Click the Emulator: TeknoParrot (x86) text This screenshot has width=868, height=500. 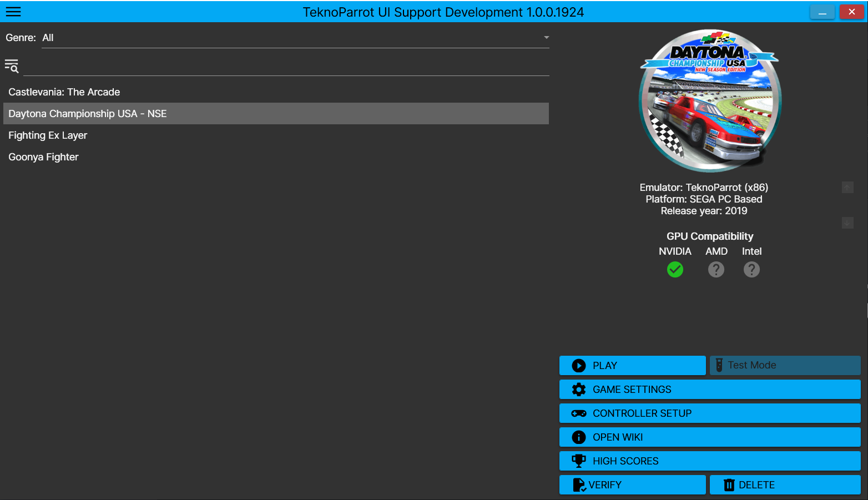pos(704,188)
